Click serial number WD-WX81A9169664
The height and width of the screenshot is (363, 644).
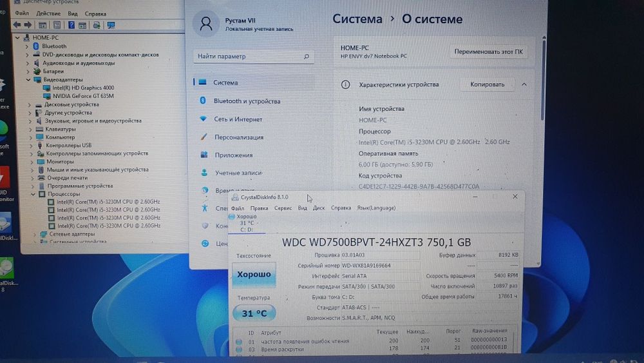point(366,266)
